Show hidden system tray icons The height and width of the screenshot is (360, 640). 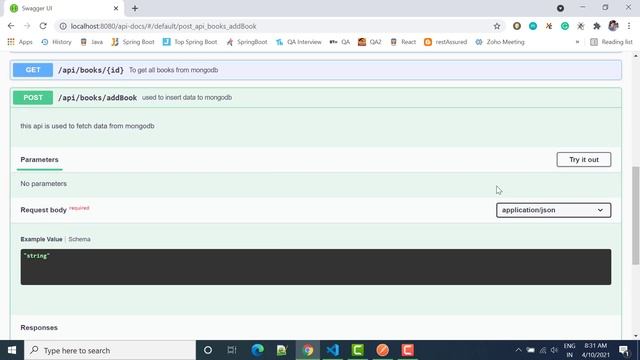pos(518,350)
